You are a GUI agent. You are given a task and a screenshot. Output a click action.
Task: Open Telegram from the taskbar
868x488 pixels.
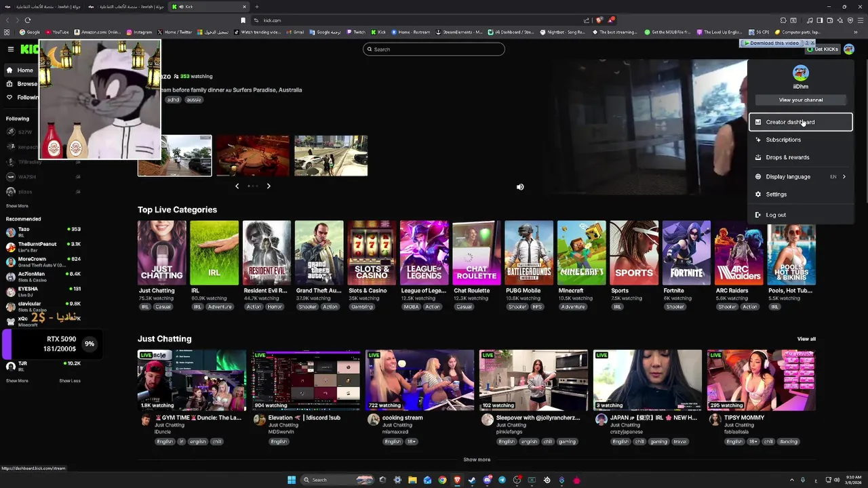(502, 480)
